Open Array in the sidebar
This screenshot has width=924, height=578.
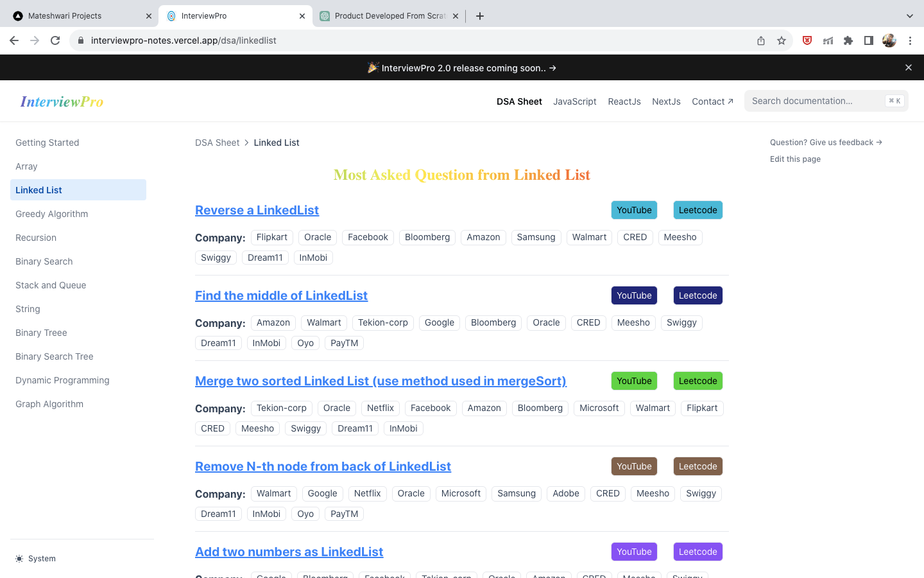(78, 166)
